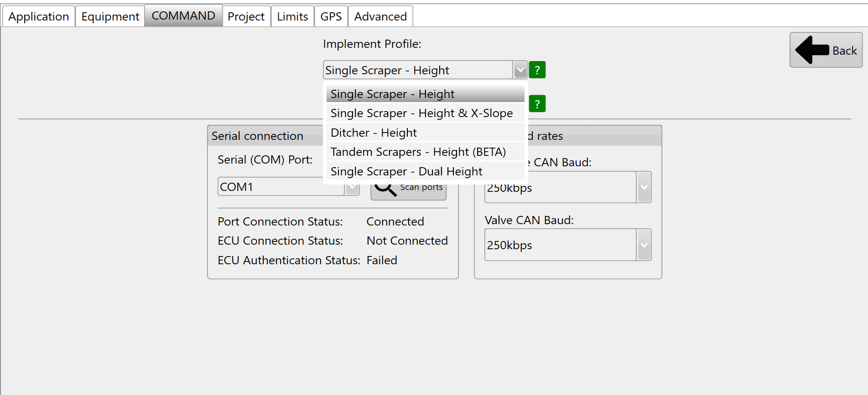The image size is (868, 395).
Task: Open the Application tab
Action: pyautogui.click(x=39, y=16)
